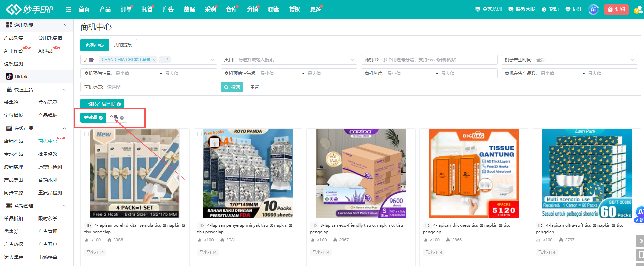The image size is (644, 266).
Task: Check the Carina tissue card checkbox
Action: click(312, 134)
